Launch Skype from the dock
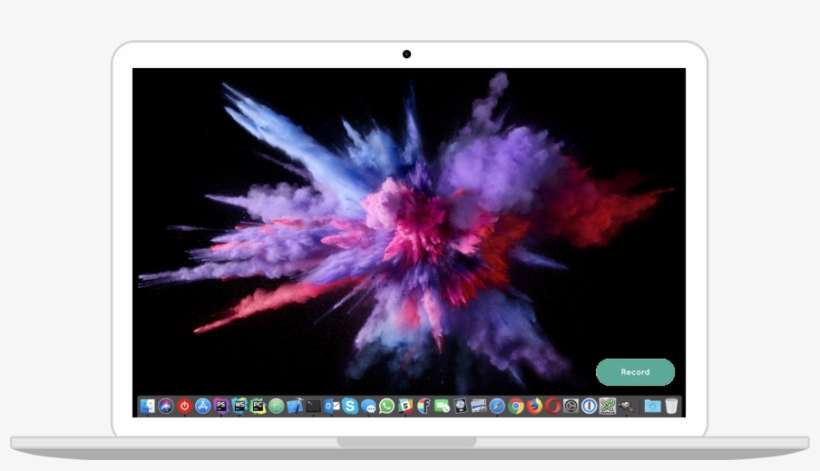 [x=350, y=406]
